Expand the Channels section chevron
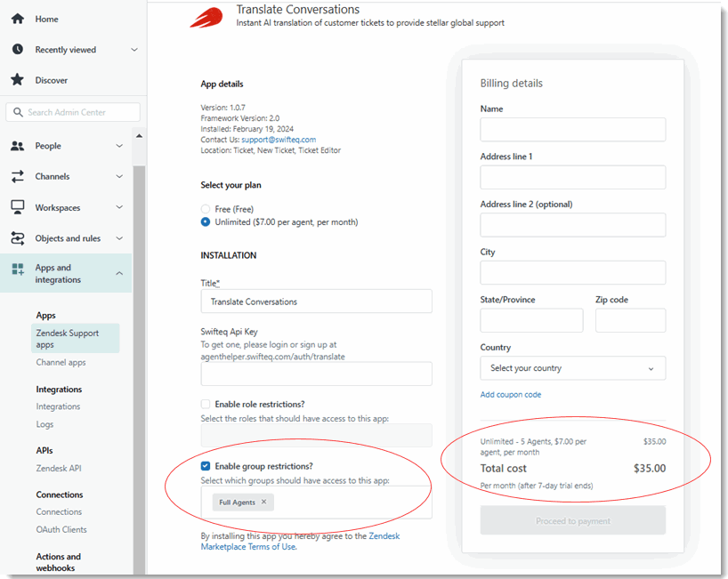The width and height of the screenshot is (728, 579). (x=119, y=176)
